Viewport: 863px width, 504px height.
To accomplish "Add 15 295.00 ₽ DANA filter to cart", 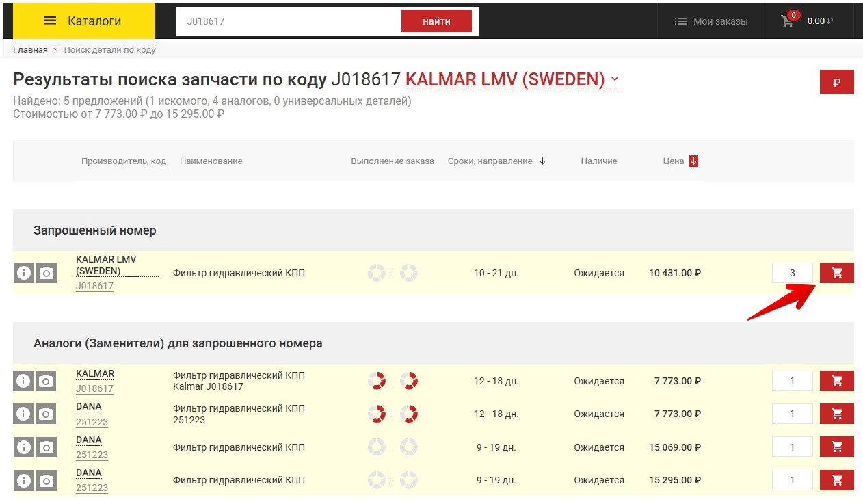I will pos(836,480).
